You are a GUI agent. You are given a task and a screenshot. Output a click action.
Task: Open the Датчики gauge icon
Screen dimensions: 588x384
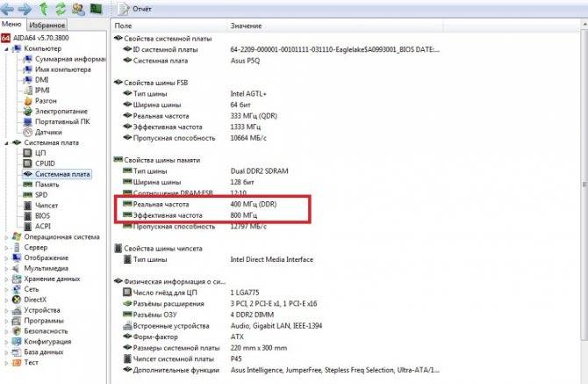click(x=27, y=133)
